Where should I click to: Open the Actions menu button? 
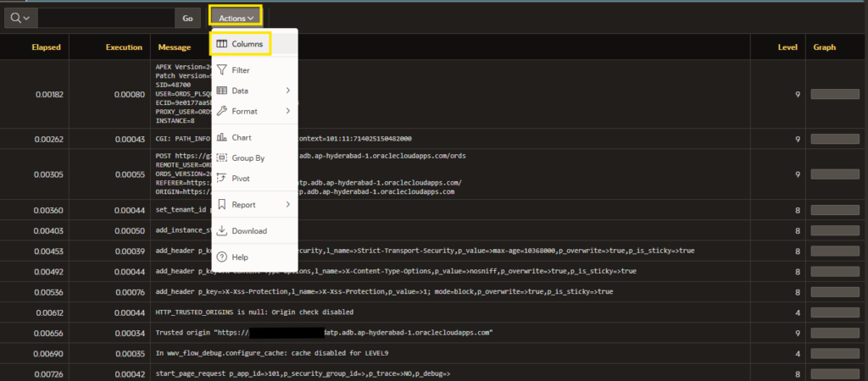[236, 19]
